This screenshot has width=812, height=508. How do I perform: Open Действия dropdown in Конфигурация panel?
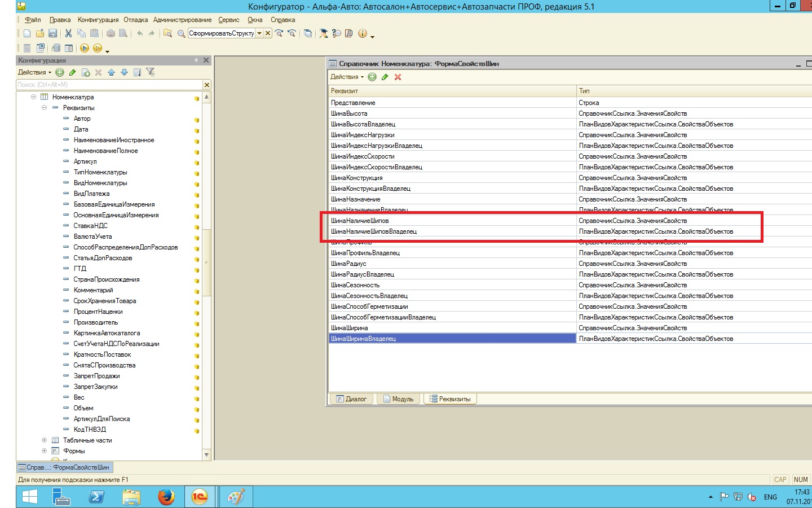coord(34,72)
